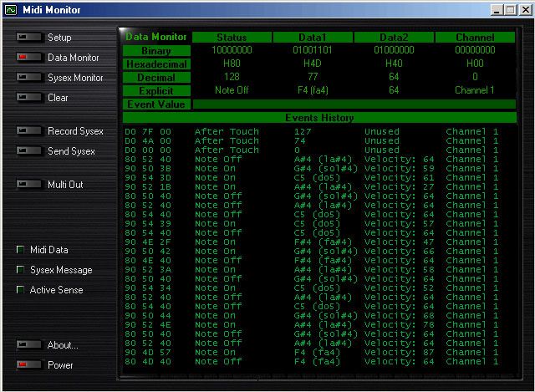The height and width of the screenshot is (392, 535).
Task: Click the Events History header bar
Action: click(319, 118)
